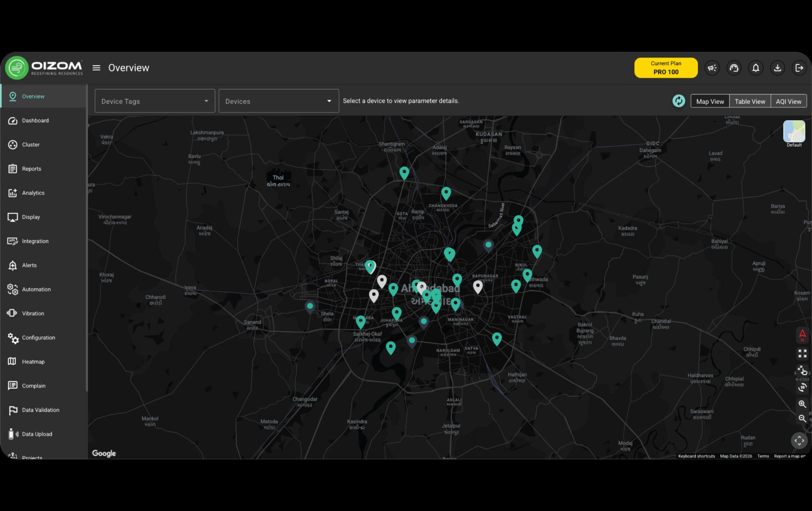This screenshot has height=511, width=812.
Task: Open the Automation panel
Action: [x=36, y=289]
